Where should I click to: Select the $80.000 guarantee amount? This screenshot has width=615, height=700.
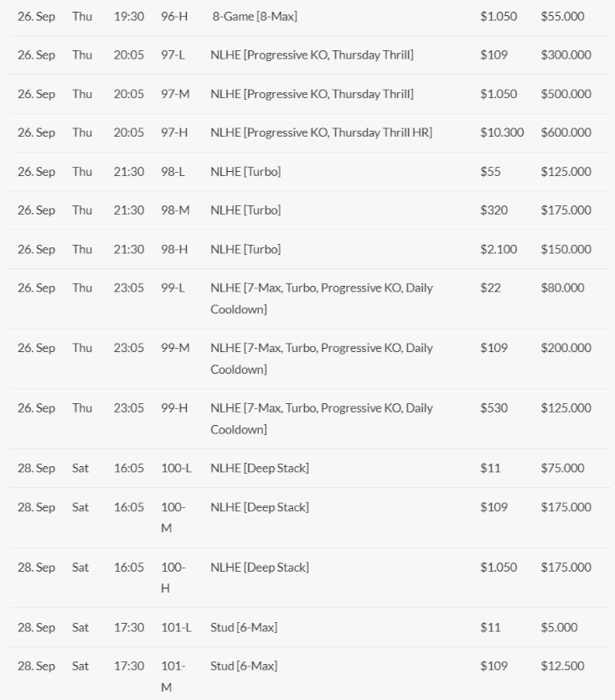point(562,288)
